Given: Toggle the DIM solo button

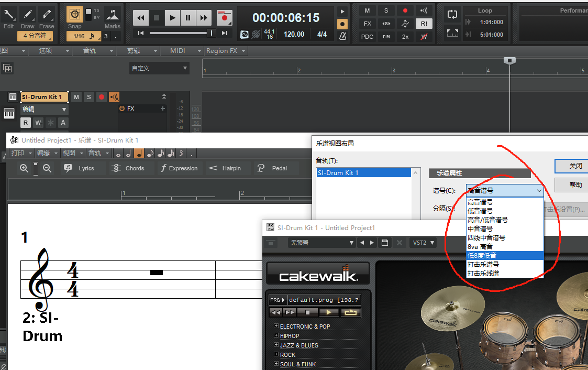Looking at the screenshot, I should 386,36.
